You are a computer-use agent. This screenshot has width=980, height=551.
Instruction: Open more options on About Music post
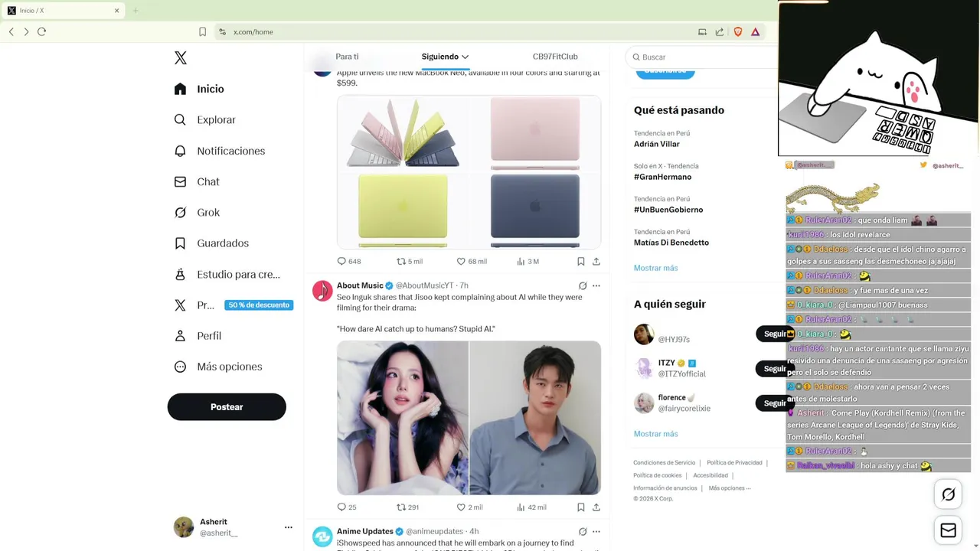pyautogui.click(x=596, y=285)
